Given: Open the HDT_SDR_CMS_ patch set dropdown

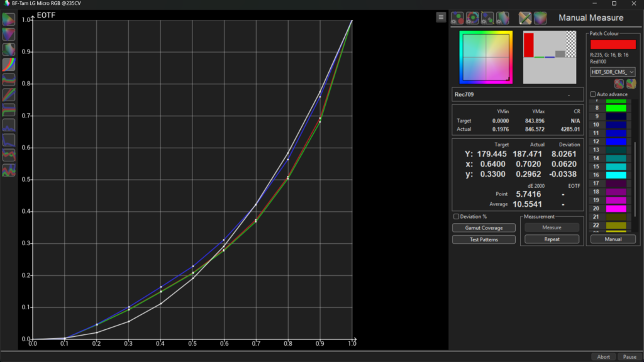Looking at the screenshot, I should pyautogui.click(x=613, y=72).
